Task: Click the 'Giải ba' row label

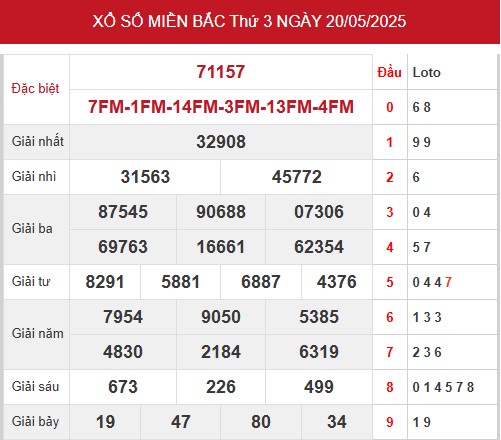Action: (32, 229)
